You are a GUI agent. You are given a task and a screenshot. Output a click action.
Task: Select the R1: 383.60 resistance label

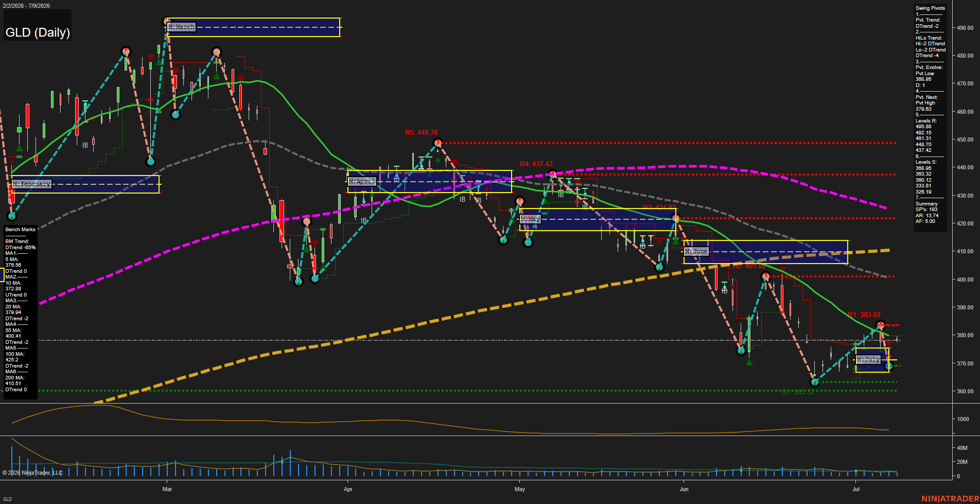pyautogui.click(x=864, y=315)
